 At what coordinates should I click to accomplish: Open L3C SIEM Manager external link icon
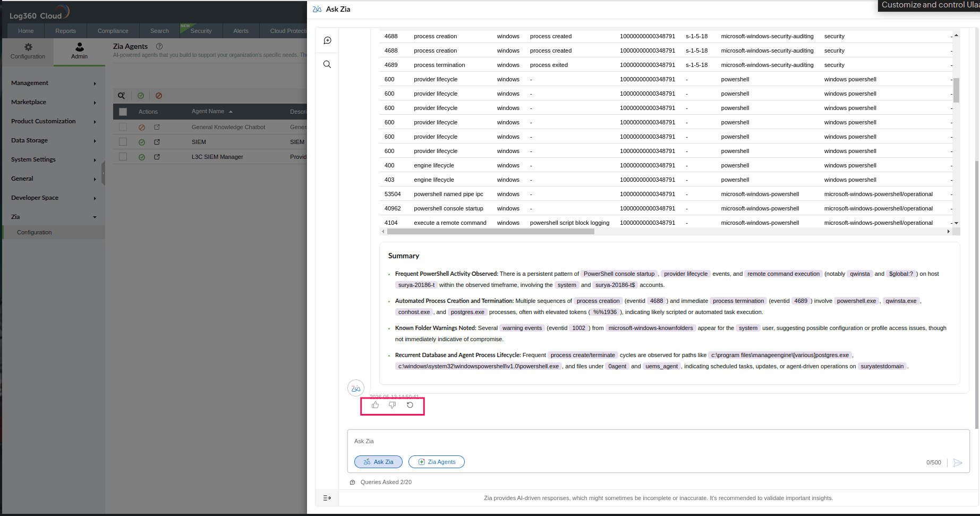[x=157, y=157]
